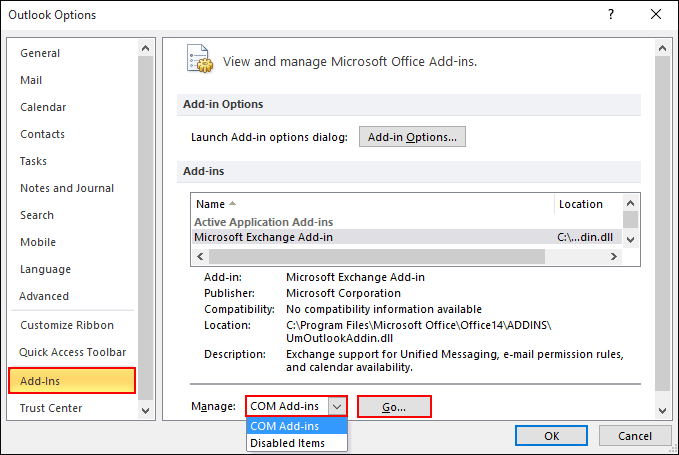Open the Tasks options category
Screen dimensions: 679x455
pos(33,161)
